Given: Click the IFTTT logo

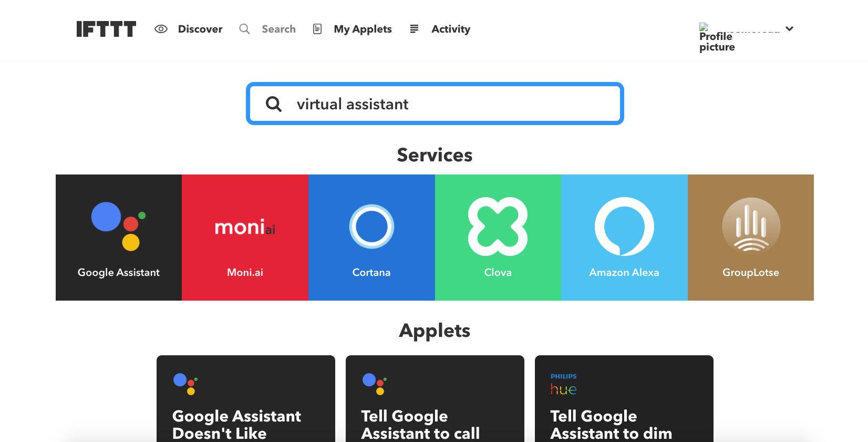Looking at the screenshot, I should pos(106,29).
